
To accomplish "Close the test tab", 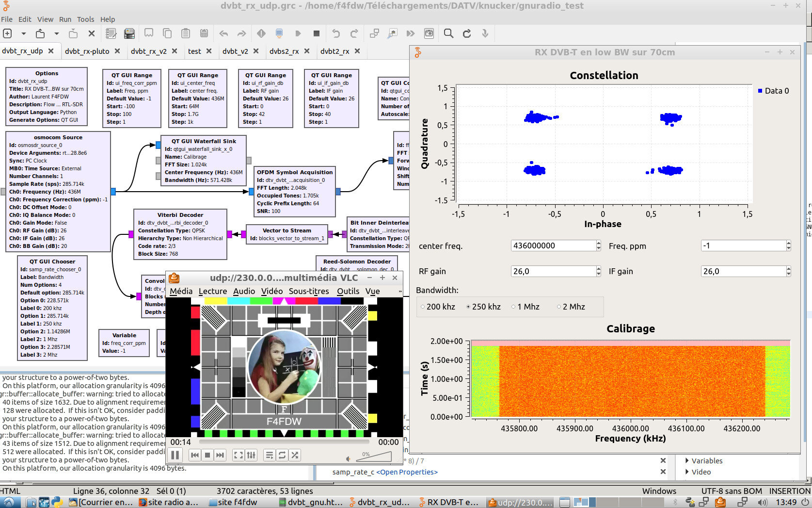I will (x=209, y=51).
